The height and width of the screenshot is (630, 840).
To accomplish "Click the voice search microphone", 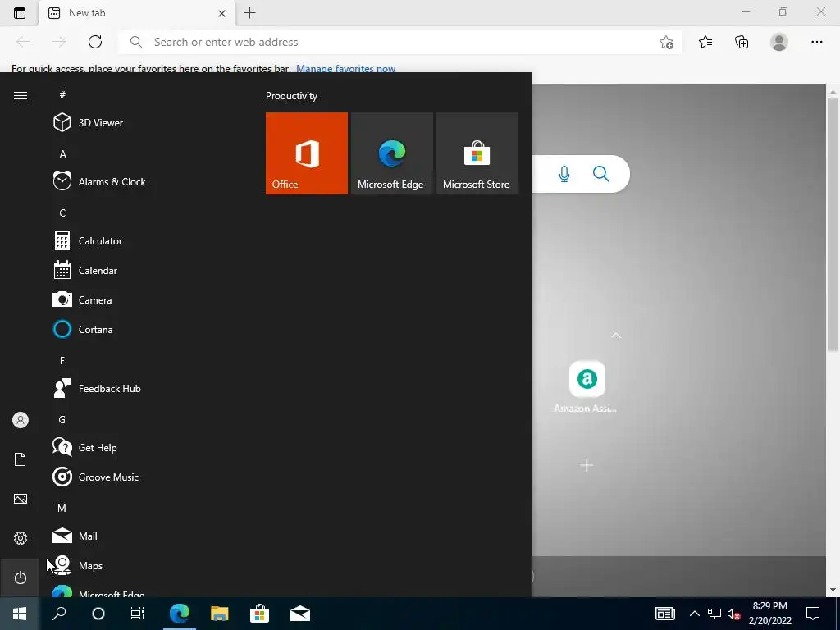I will pos(564,174).
